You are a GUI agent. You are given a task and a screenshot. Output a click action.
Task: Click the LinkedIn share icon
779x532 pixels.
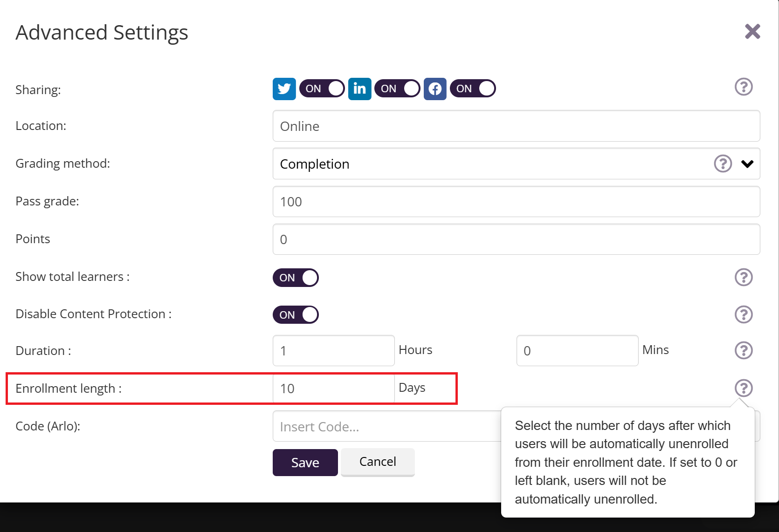[x=359, y=89]
